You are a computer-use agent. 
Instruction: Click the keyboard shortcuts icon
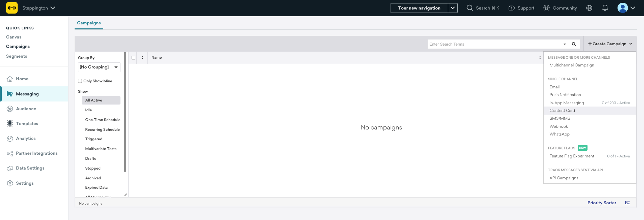[x=628, y=203]
